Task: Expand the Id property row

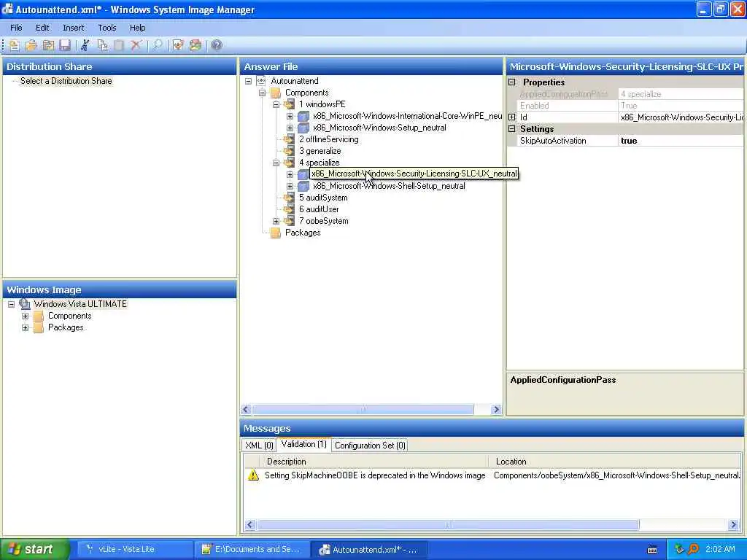Action: coord(512,117)
